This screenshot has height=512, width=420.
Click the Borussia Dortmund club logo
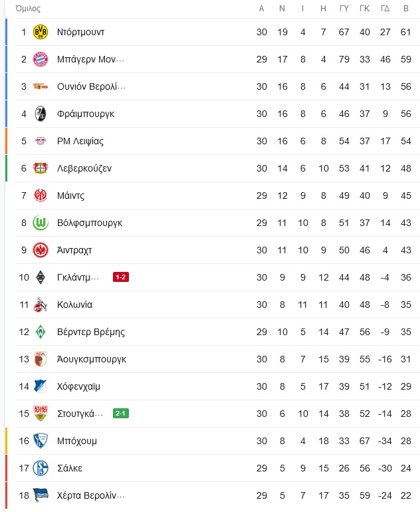41,32
